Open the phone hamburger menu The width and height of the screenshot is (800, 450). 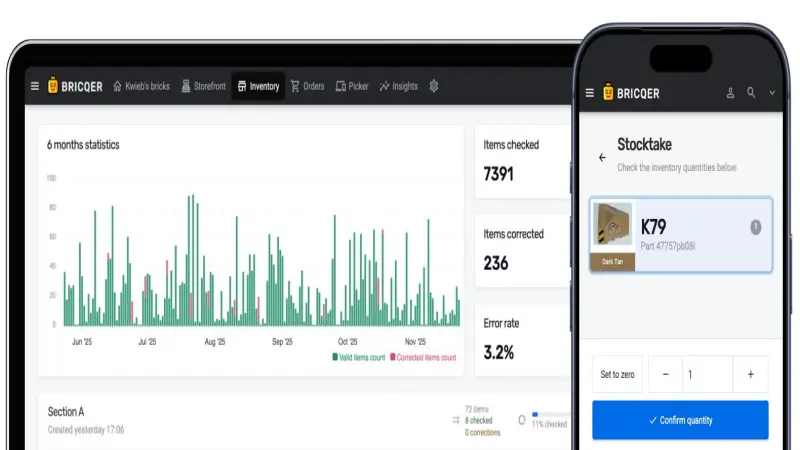click(x=590, y=93)
